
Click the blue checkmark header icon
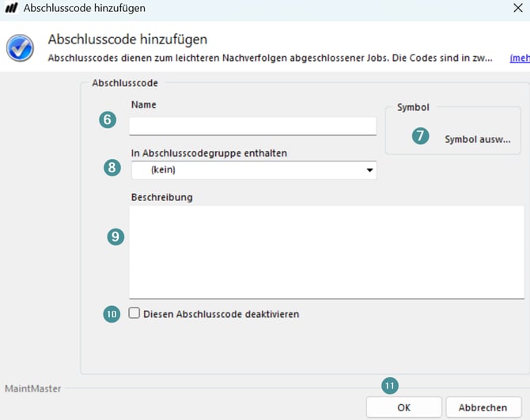20,47
